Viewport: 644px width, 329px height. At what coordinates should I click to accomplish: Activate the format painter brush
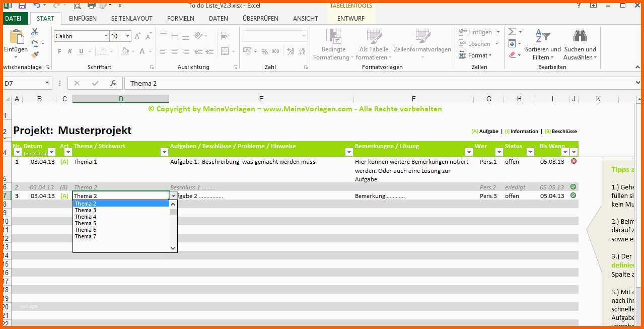tap(35, 55)
